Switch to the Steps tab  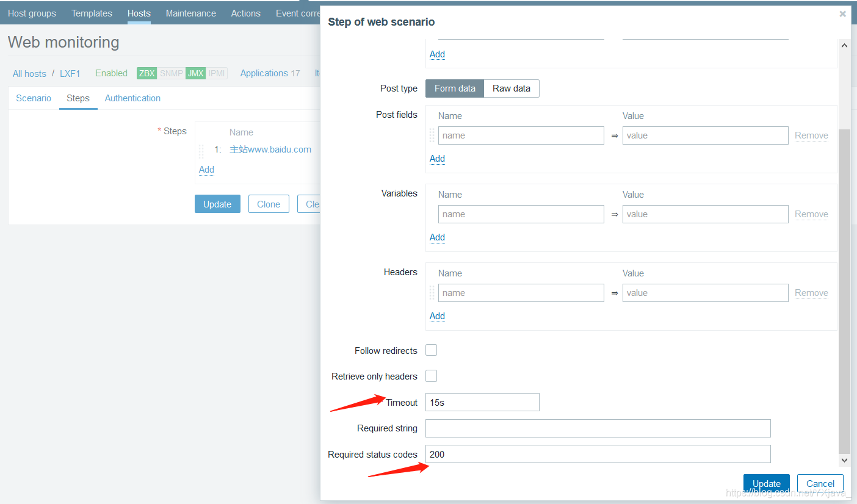(x=78, y=98)
